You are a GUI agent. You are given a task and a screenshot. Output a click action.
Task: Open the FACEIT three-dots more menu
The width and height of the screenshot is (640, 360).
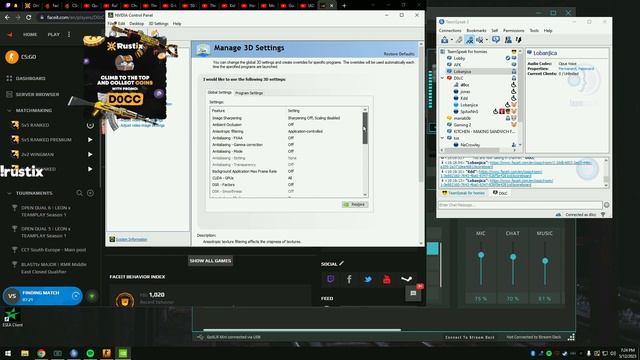pyautogui.click(x=69, y=34)
